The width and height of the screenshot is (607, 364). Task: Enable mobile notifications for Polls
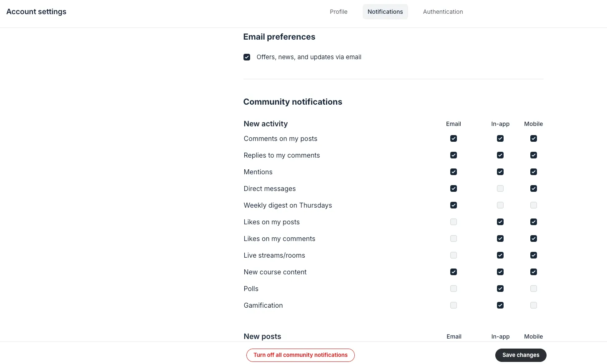534,289
